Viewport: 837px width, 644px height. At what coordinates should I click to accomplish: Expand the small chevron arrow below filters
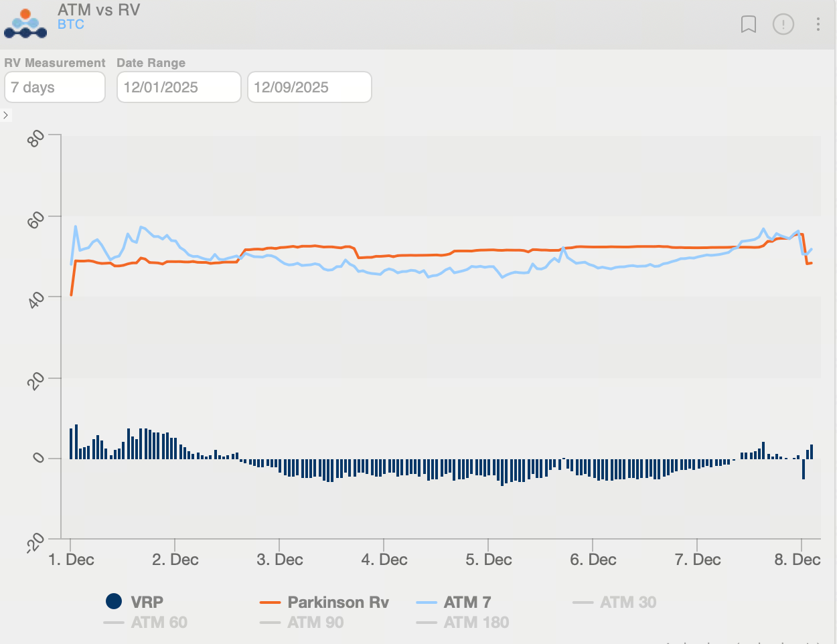pos(6,115)
